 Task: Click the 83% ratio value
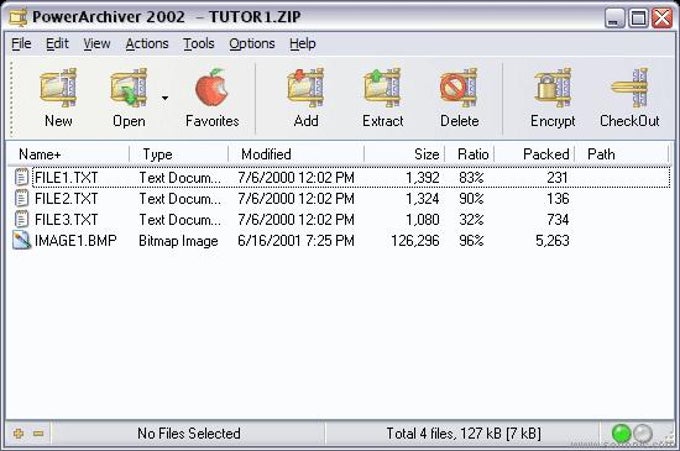click(471, 178)
